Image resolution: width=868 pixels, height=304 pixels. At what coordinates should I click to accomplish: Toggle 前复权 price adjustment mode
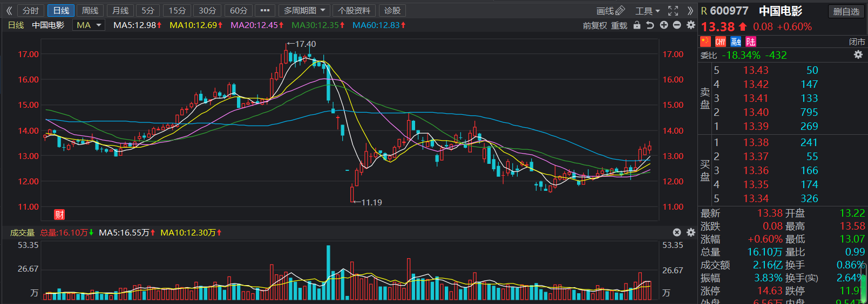(x=594, y=25)
